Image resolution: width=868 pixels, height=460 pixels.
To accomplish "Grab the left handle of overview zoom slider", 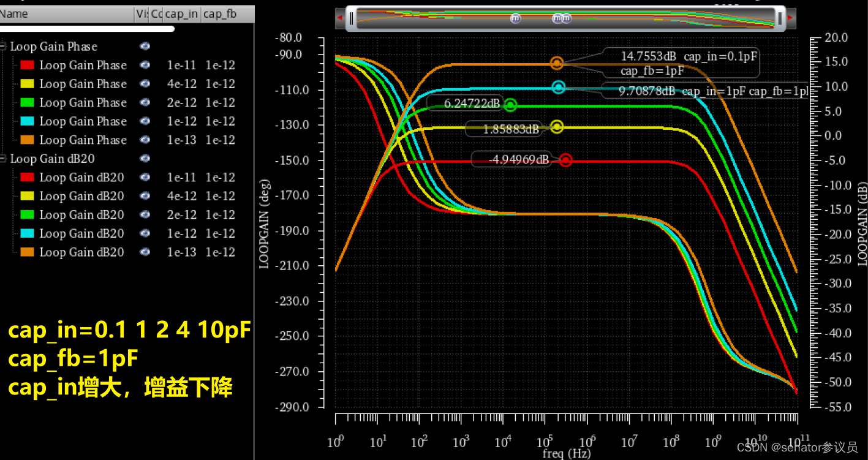I will (351, 18).
